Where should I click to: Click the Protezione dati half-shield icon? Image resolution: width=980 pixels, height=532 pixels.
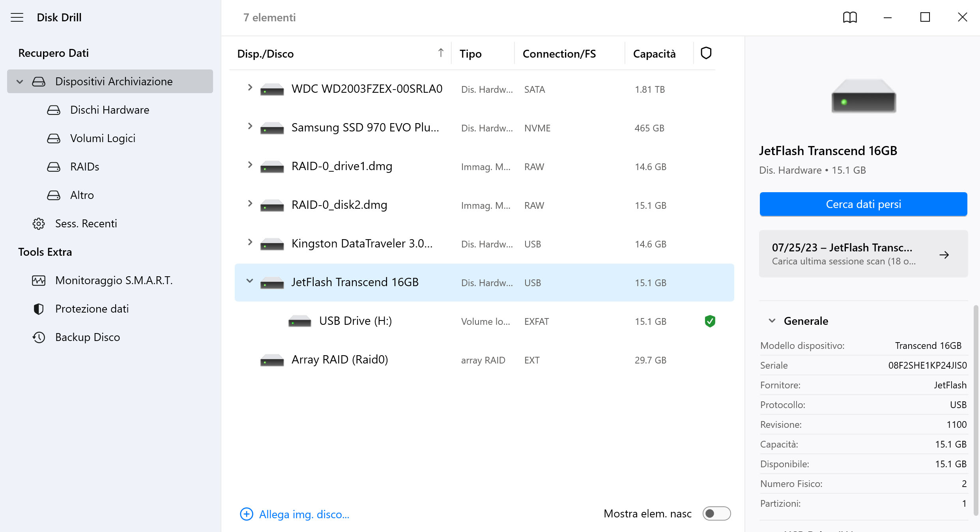tap(39, 309)
